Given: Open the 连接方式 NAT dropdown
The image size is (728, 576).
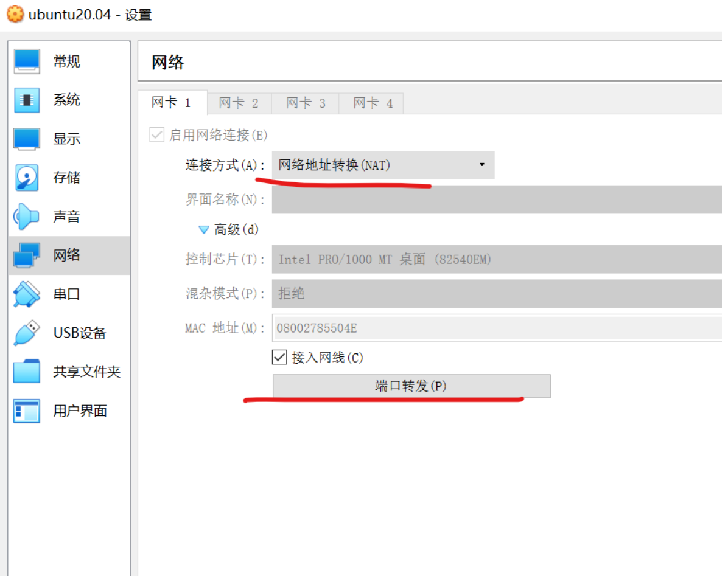Looking at the screenshot, I should pyautogui.click(x=383, y=165).
